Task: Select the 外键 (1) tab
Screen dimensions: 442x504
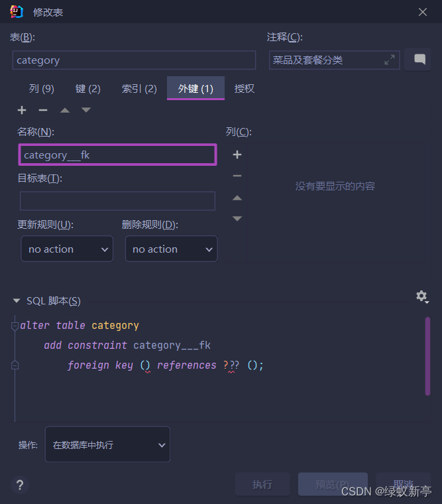Action: click(x=195, y=88)
